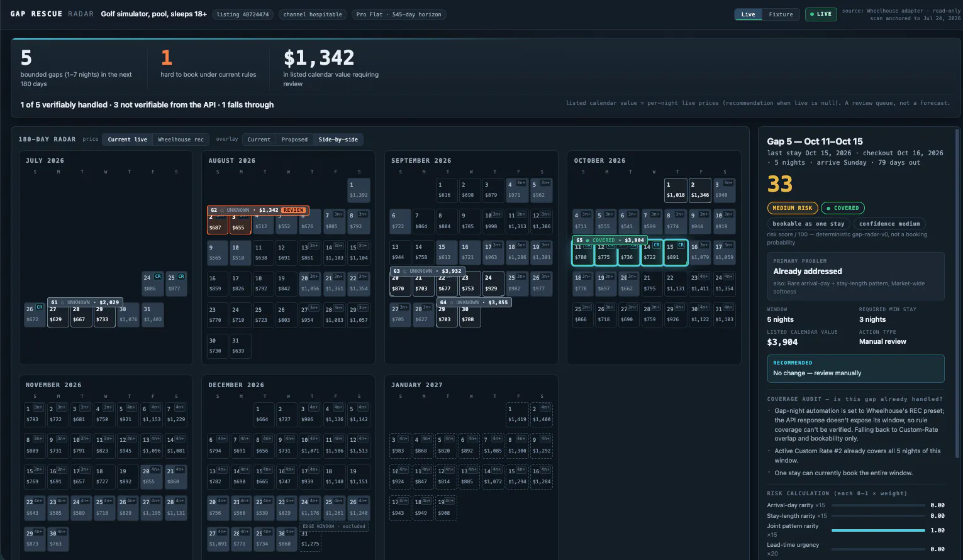Image resolution: width=963 pixels, height=560 pixels.
Task: Click the Arrival-day rarity bar
Action: 878,505
